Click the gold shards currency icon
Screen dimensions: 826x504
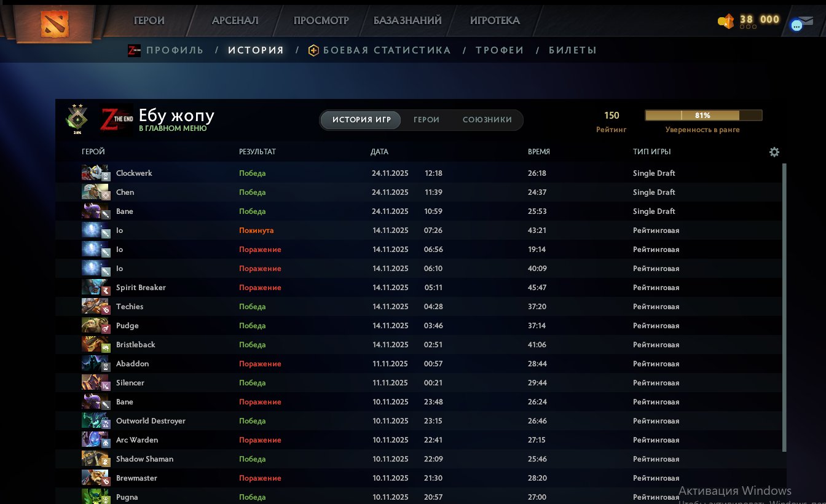click(726, 21)
